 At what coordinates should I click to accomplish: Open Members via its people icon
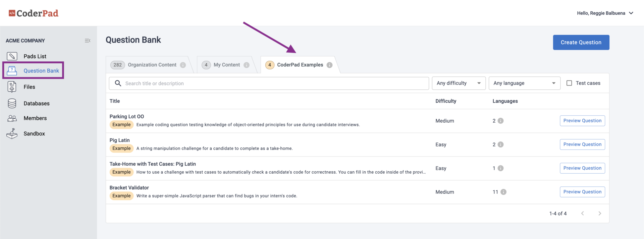(x=12, y=118)
